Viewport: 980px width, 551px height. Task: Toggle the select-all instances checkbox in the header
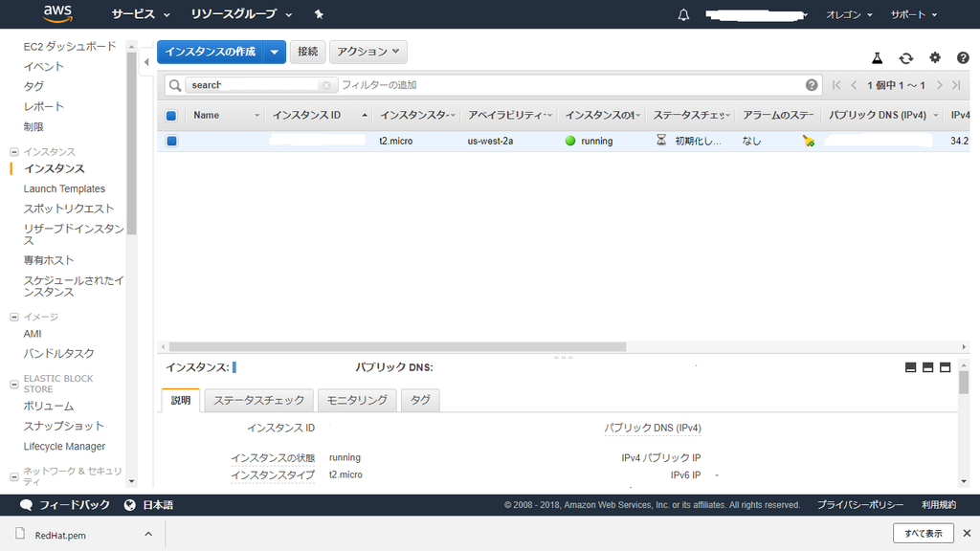(173, 115)
